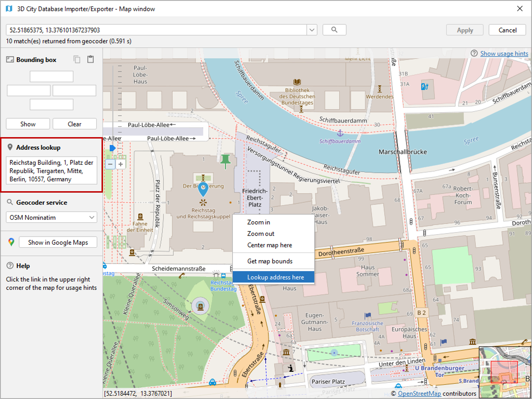The width and height of the screenshot is (532, 399).
Task: Paste bounding box from clipboard icon
Action: pos(91,59)
